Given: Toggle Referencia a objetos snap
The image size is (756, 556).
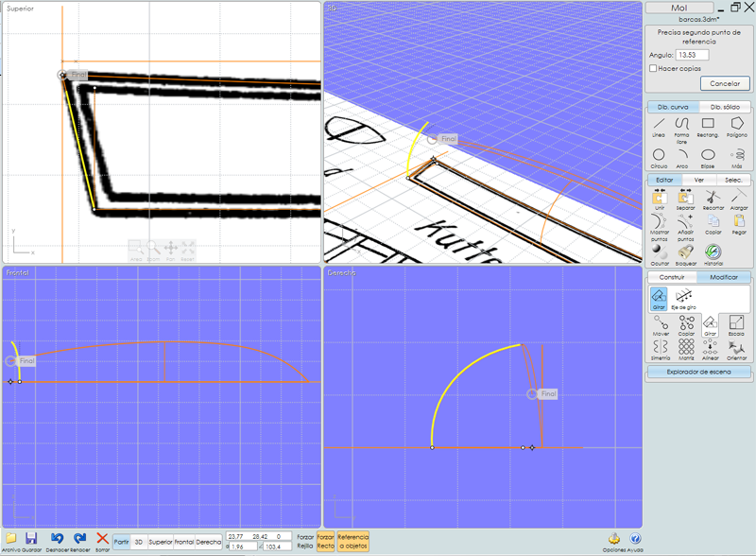Looking at the screenshot, I should [352, 541].
